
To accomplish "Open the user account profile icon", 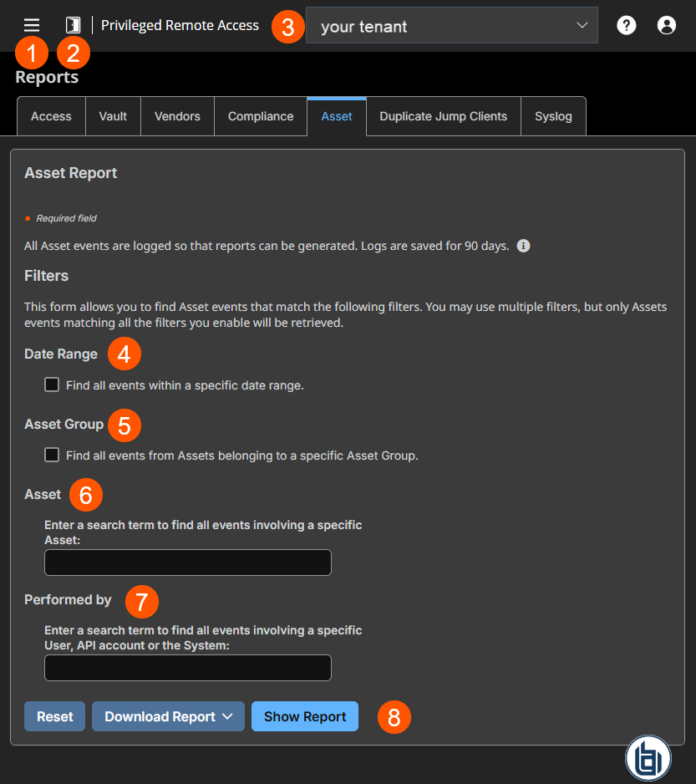I will point(666,24).
